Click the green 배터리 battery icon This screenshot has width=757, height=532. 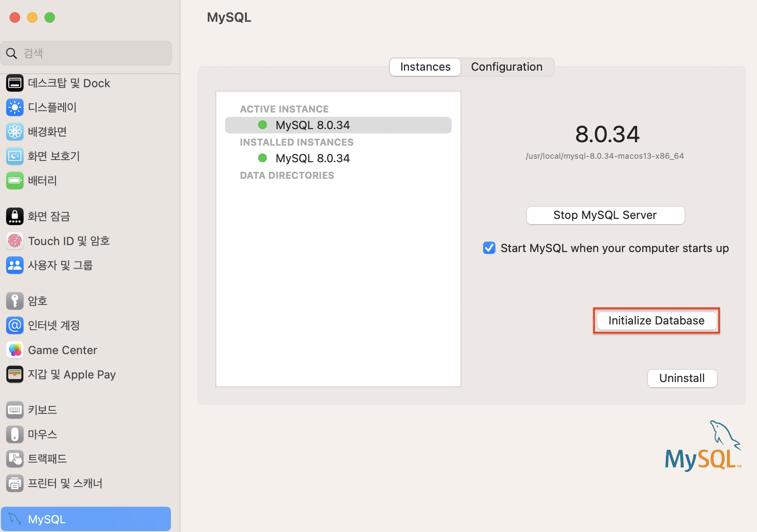(x=15, y=181)
